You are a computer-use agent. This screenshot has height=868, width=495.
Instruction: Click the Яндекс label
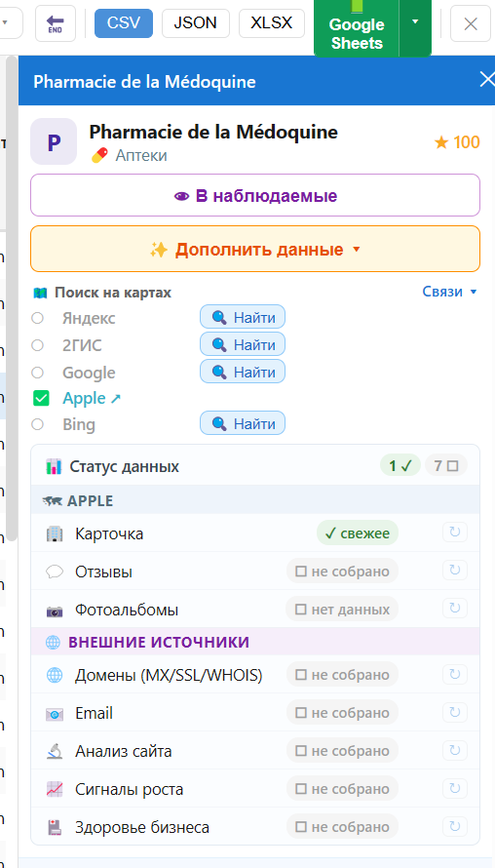[89, 318]
